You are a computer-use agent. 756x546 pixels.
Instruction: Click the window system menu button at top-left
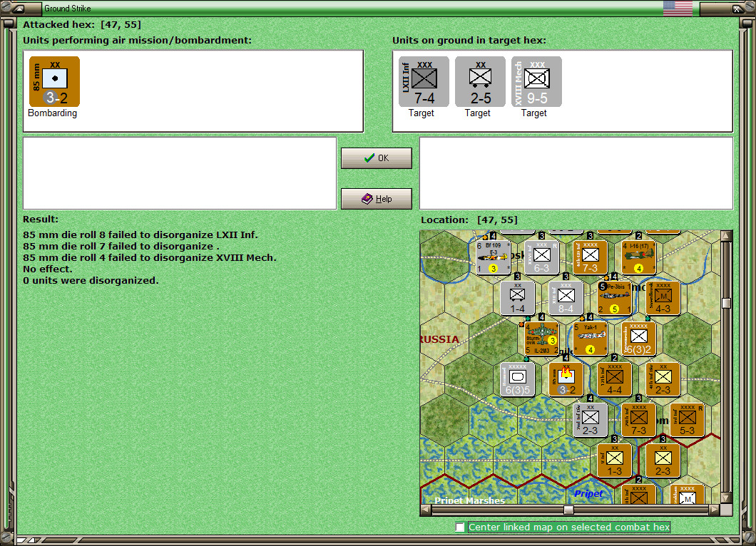tap(19, 8)
